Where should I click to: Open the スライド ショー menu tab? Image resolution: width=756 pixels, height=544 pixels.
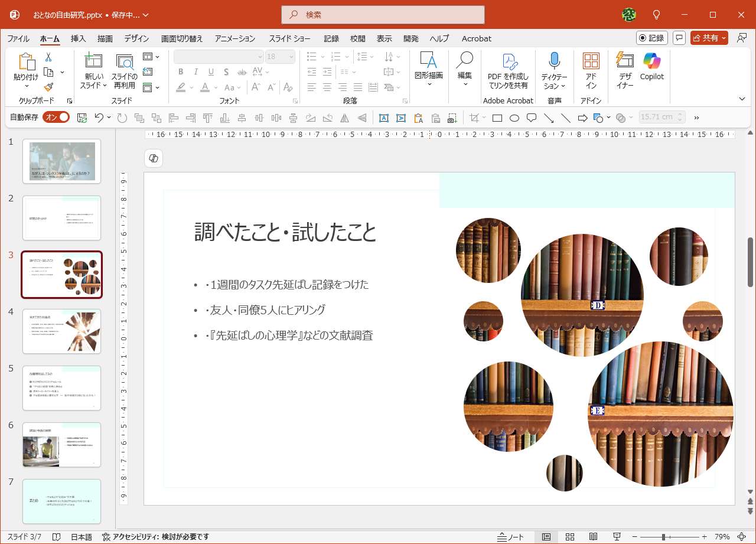pyautogui.click(x=290, y=38)
